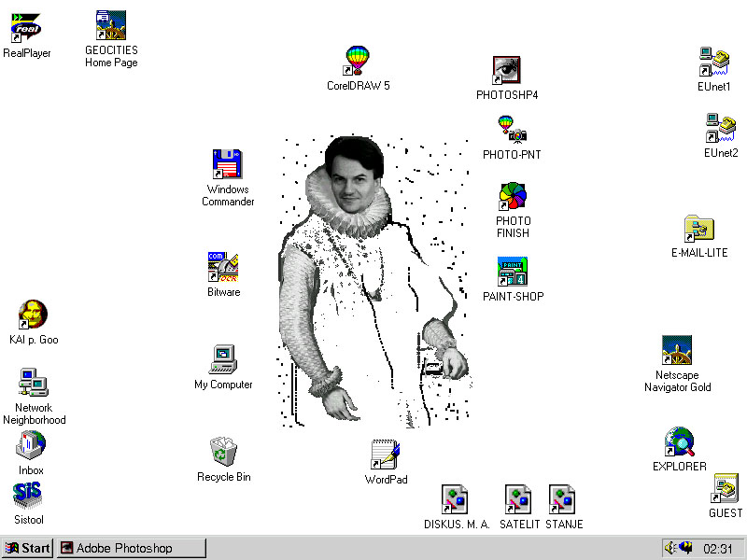Select the Netscape Navigator Gold icon
The height and width of the screenshot is (560, 747).
tap(676, 351)
